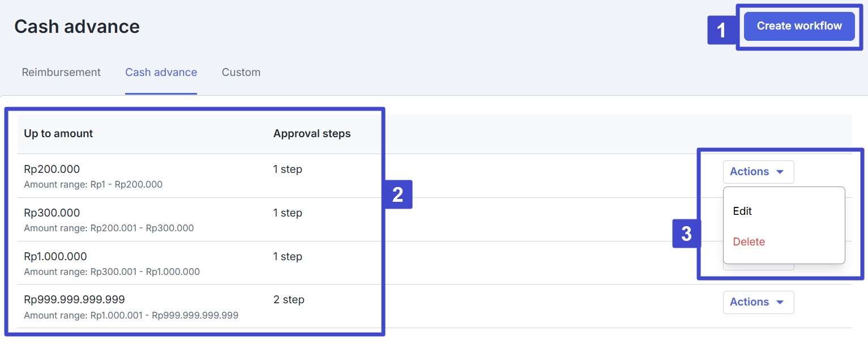The width and height of the screenshot is (868, 352).
Task: Click the Create workflow button
Action: point(799,26)
